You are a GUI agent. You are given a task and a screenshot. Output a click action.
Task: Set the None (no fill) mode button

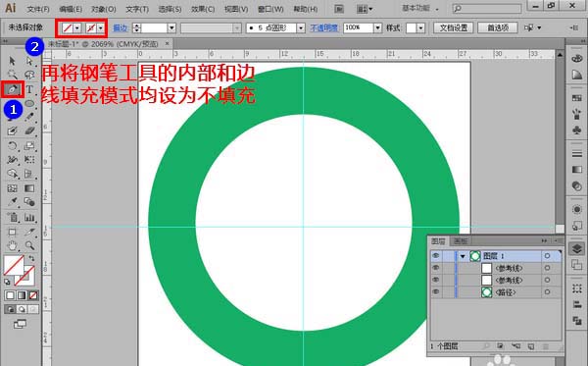pos(33,295)
